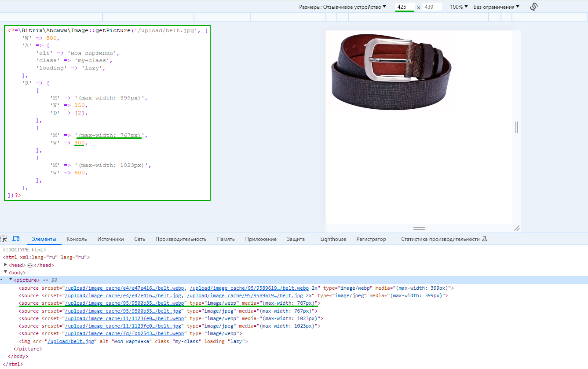Viewport: 588px width, 369px height.
Task: Switch to the Lighthouse tab
Action: 333,239
